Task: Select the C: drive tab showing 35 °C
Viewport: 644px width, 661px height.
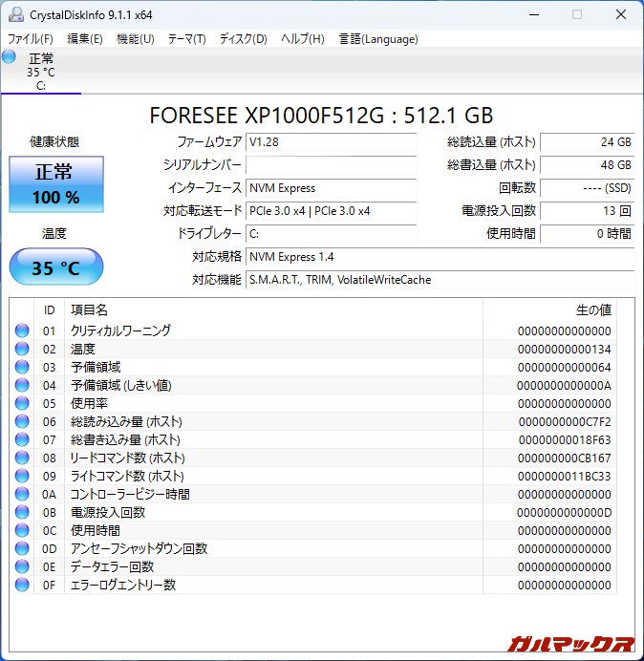Action: click(x=40, y=73)
